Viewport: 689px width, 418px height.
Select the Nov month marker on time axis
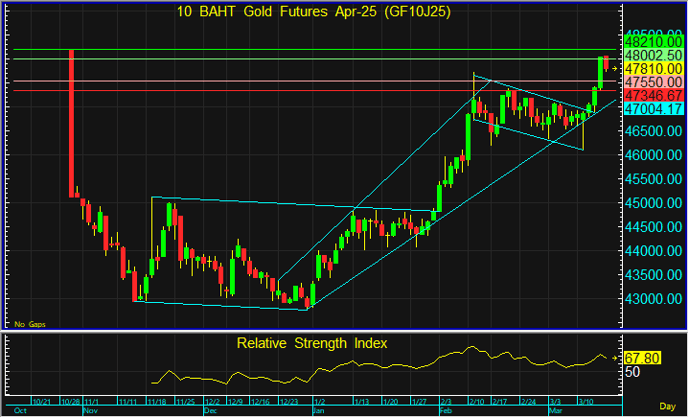(90, 409)
